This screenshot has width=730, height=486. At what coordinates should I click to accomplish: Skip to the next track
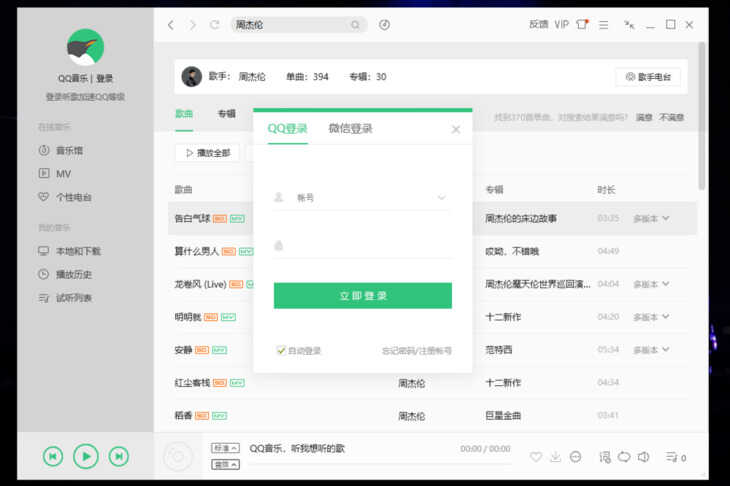point(119,456)
